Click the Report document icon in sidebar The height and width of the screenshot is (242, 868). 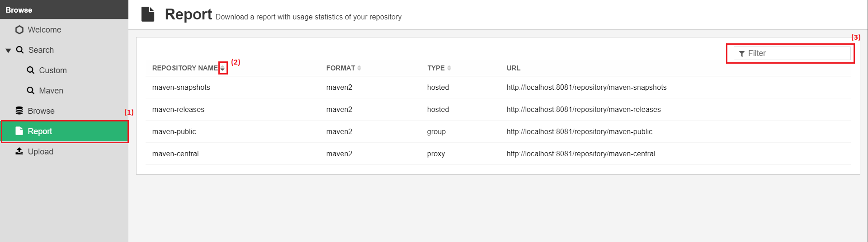pos(19,131)
